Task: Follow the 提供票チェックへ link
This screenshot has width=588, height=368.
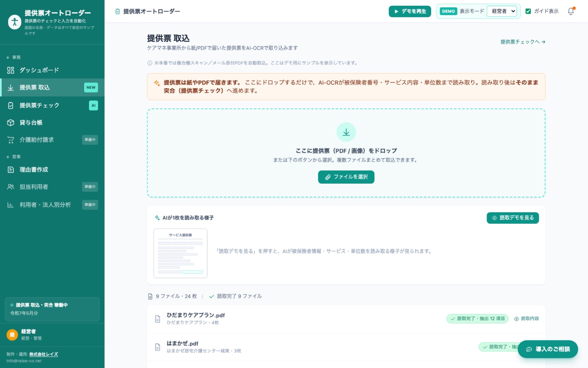Action: tap(523, 42)
